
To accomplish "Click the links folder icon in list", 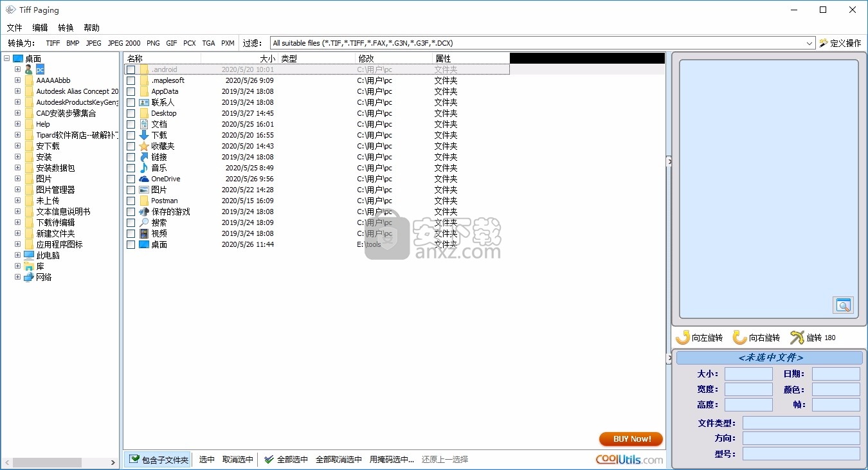I will (144, 157).
